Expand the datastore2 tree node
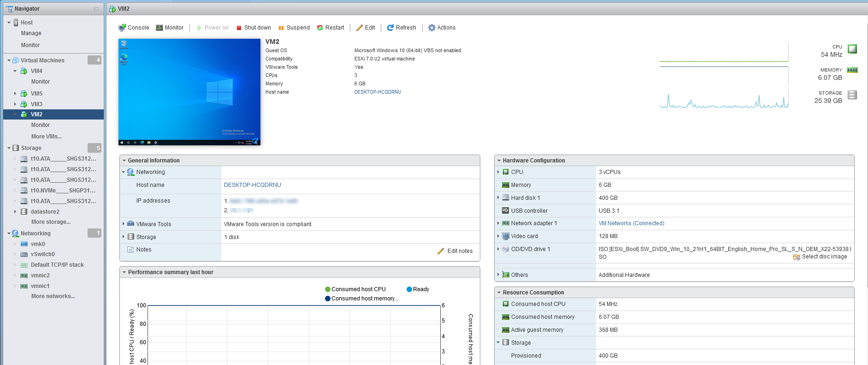This screenshot has width=868, height=365. point(15,212)
